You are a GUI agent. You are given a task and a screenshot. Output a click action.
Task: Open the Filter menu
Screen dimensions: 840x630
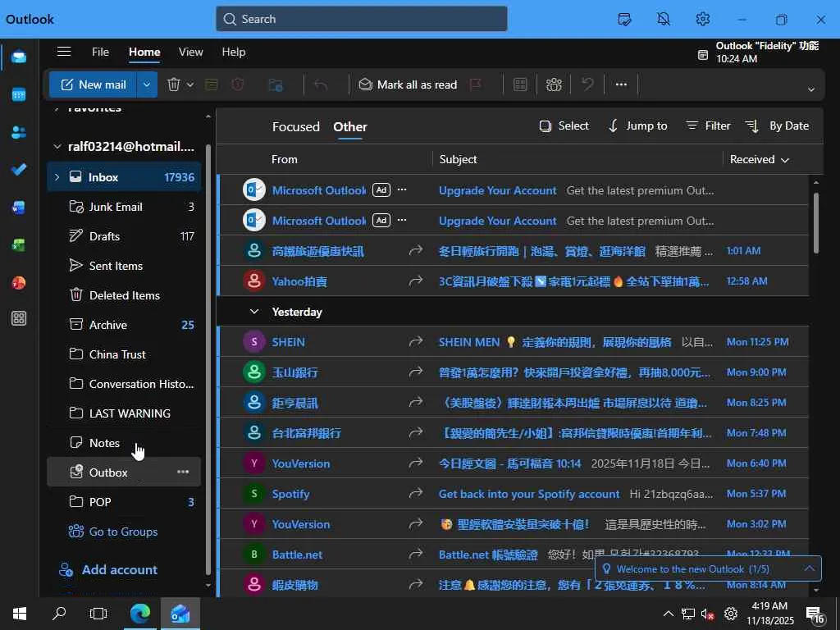pyautogui.click(x=708, y=126)
